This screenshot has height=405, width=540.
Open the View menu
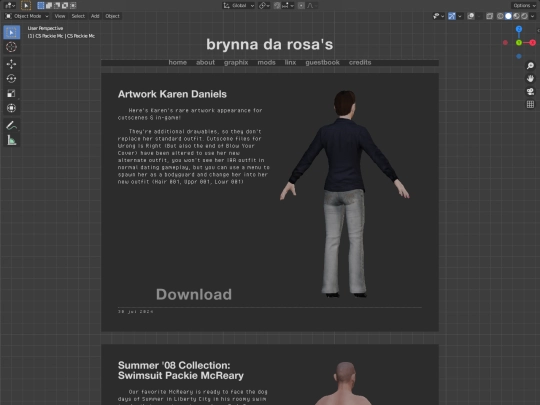60,16
